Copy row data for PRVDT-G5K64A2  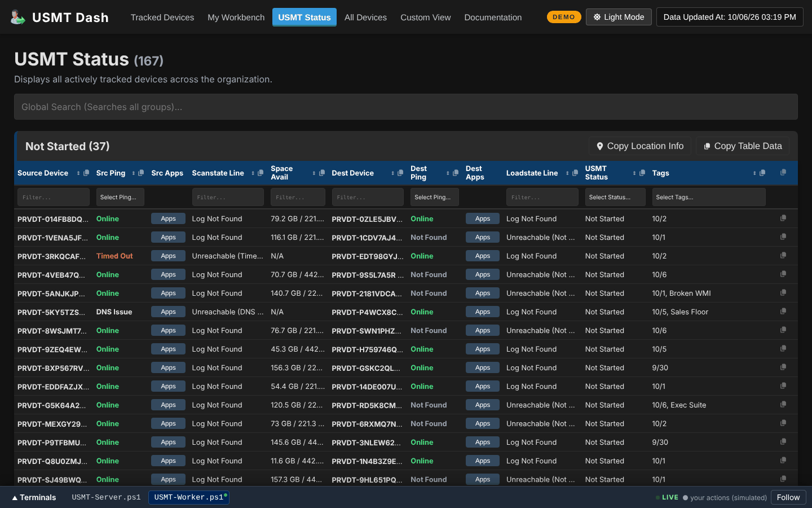(783, 405)
